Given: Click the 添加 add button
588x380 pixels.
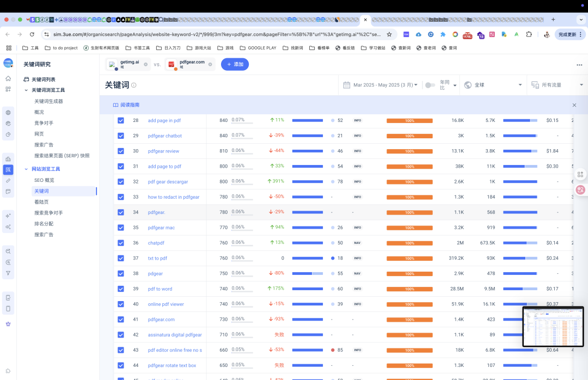Looking at the screenshot, I should 235,64.
